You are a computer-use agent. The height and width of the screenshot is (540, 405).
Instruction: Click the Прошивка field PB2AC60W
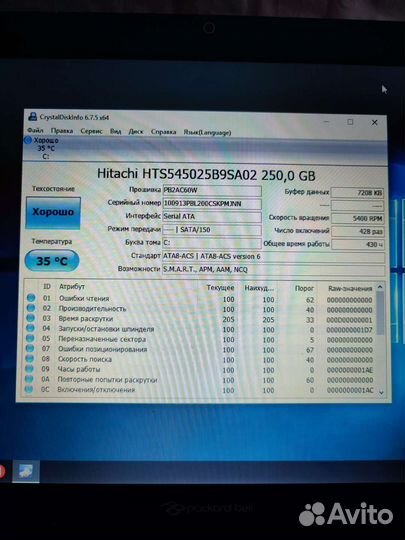[212, 190]
